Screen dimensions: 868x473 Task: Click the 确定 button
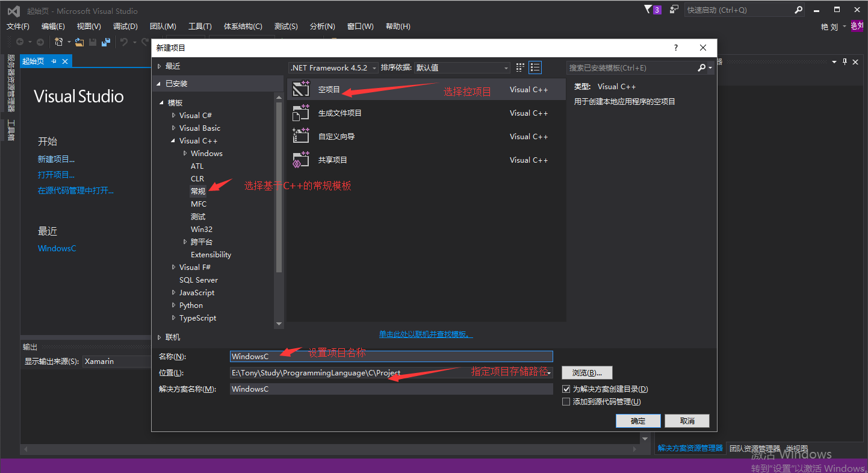tap(638, 421)
